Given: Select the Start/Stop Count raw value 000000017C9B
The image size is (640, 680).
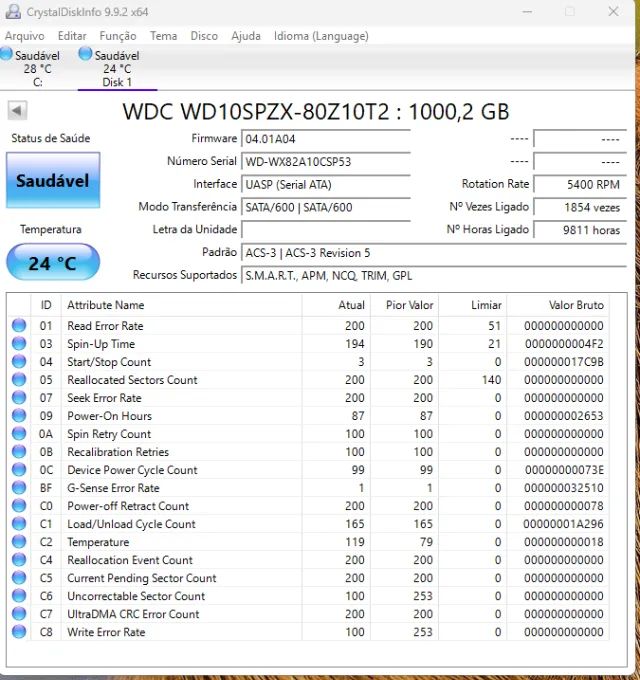Looking at the screenshot, I should coord(564,362).
